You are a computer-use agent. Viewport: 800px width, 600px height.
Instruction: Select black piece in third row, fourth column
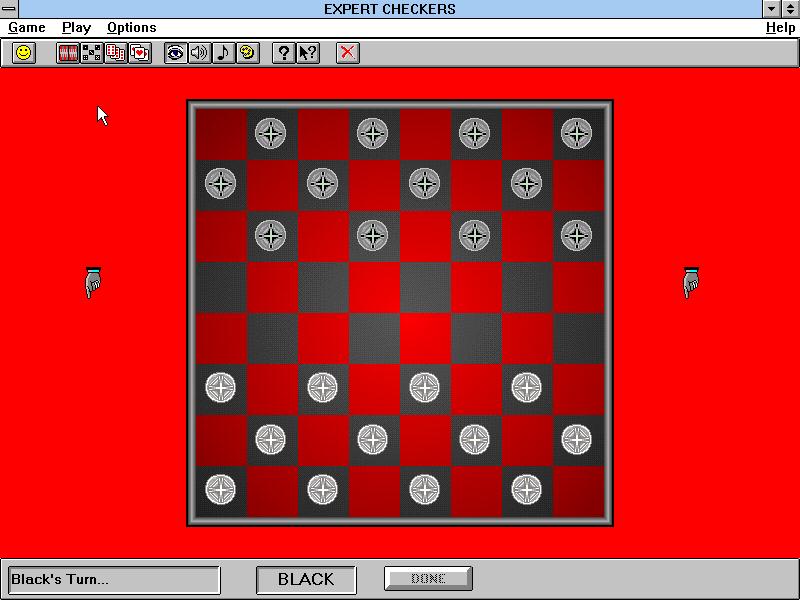click(x=372, y=235)
